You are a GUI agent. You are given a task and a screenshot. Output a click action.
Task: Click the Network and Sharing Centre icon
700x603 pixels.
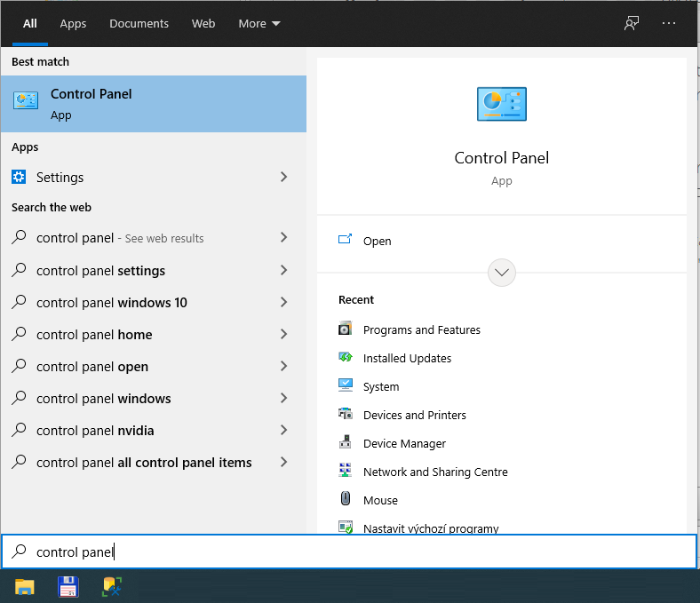pyautogui.click(x=345, y=471)
